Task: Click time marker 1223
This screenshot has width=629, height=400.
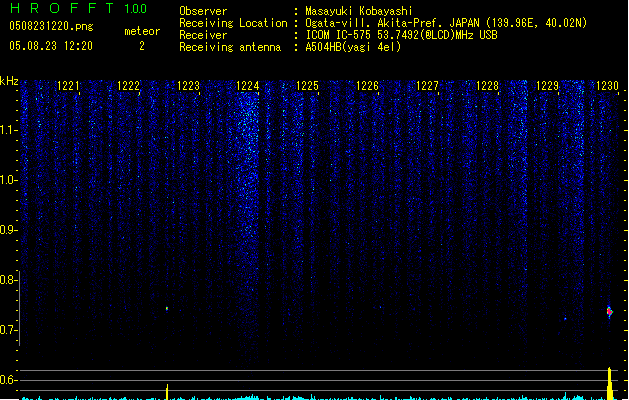Action: [x=188, y=86]
